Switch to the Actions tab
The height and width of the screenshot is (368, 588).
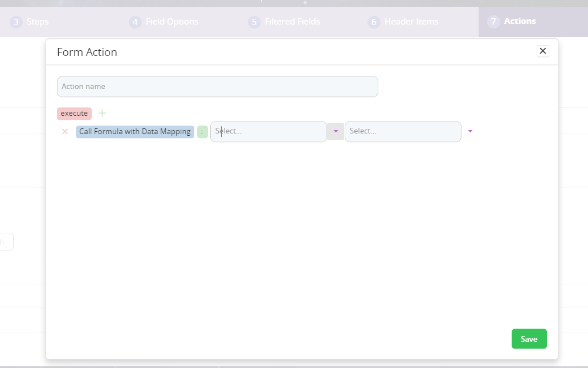[x=520, y=22]
